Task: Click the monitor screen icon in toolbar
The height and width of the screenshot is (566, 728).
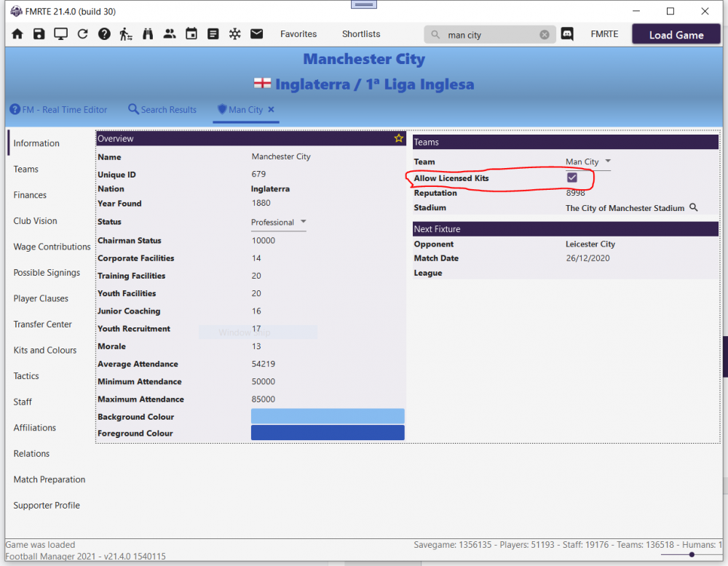Action: tap(61, 34)
